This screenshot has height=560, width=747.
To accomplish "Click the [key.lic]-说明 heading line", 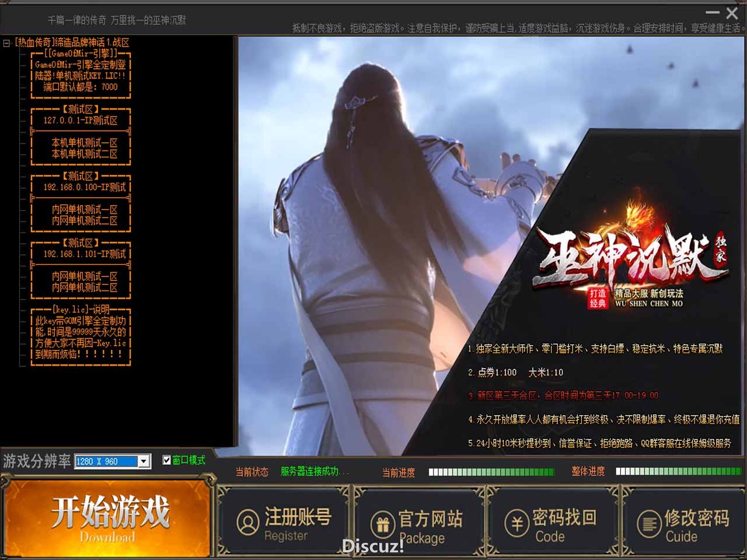I will pyautogui.click(x=81, y=309).
